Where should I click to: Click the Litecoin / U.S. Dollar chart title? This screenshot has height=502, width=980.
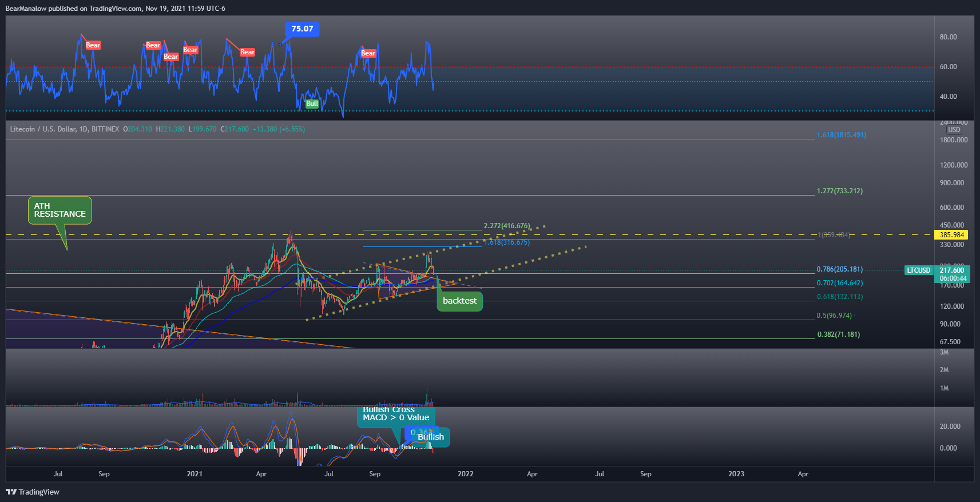[x=65, y=129]
